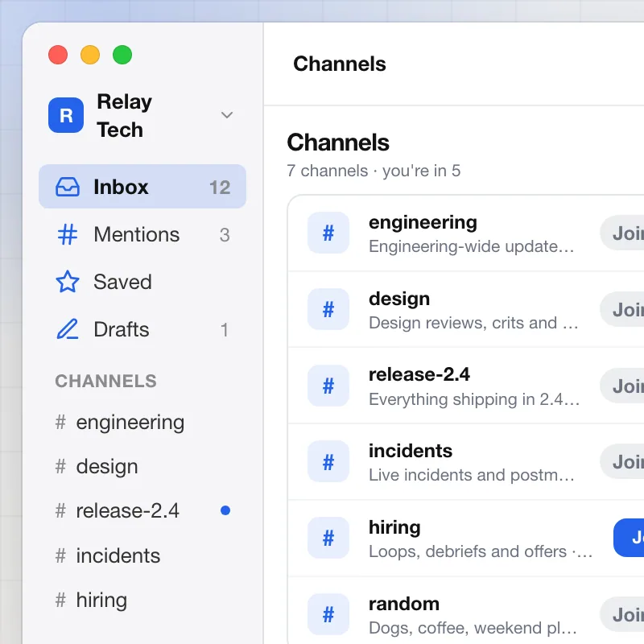Open Drafts in the sidebar
This screenshot has height=644, width=644.
tap(142, 329)
